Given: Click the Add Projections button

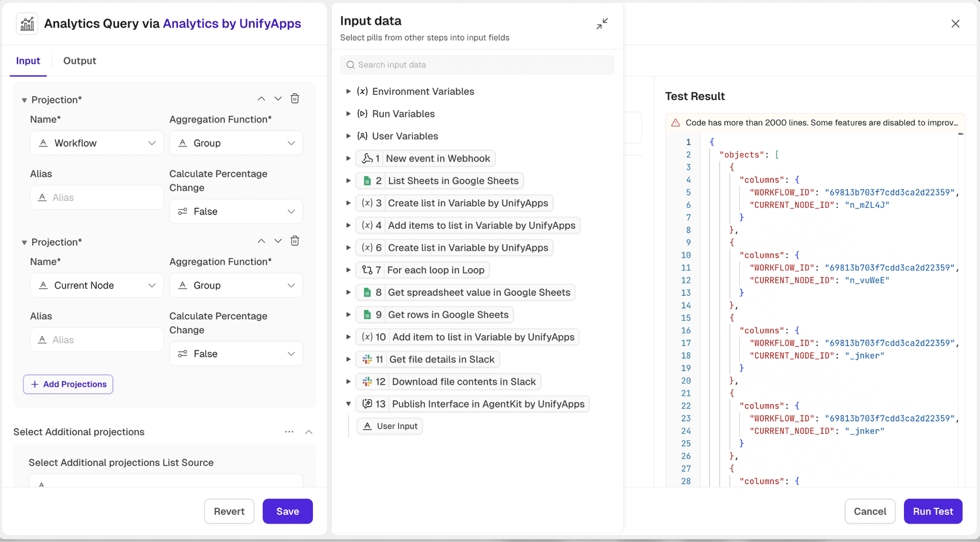Looking at the screenshot, I should [68, 384].
